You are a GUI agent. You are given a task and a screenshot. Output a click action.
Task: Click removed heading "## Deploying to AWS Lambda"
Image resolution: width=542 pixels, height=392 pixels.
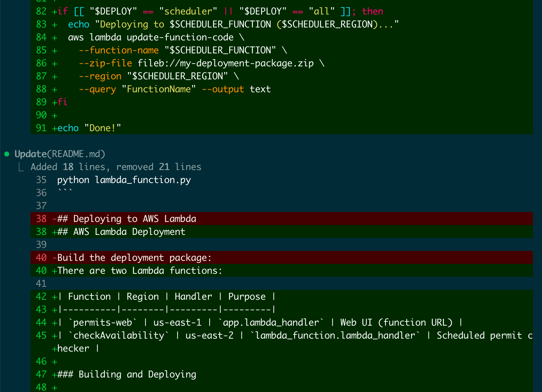pos(127,219)
